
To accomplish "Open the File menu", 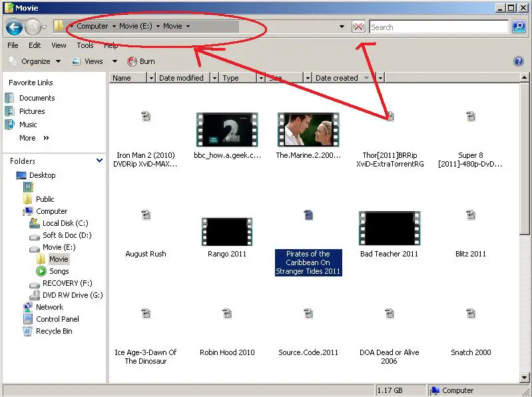I will click(x=13, y=45).
